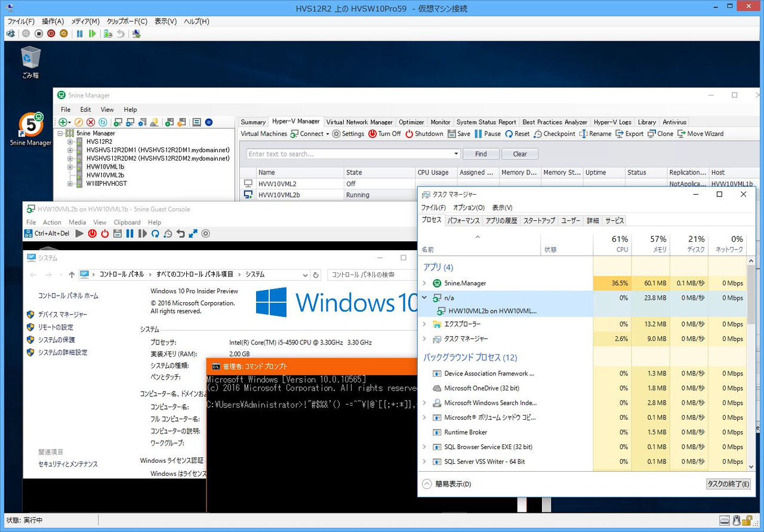Click Ctrl+Alt+Del in the 5nine Guest Console
Screen dimensions: 764x532
(47, 233)
